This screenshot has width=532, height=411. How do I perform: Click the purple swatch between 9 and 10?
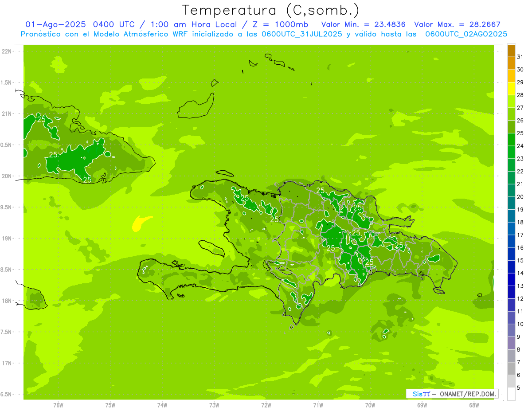(511, 330)
